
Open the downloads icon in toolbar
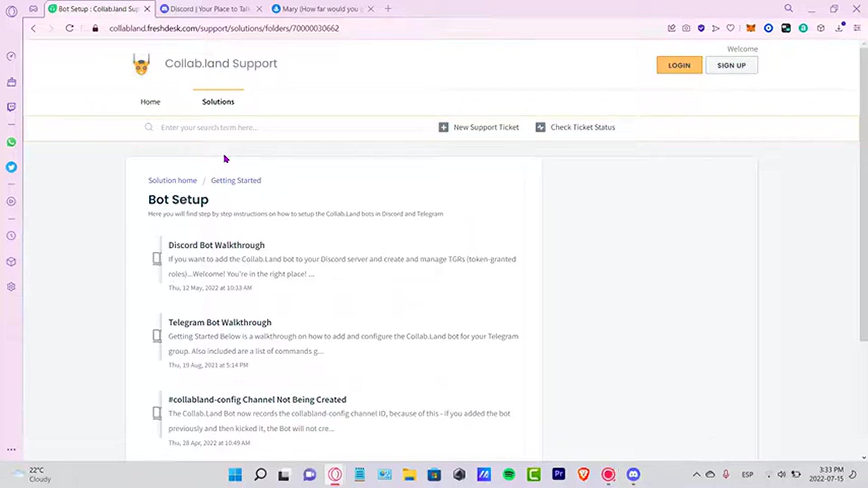840,28
